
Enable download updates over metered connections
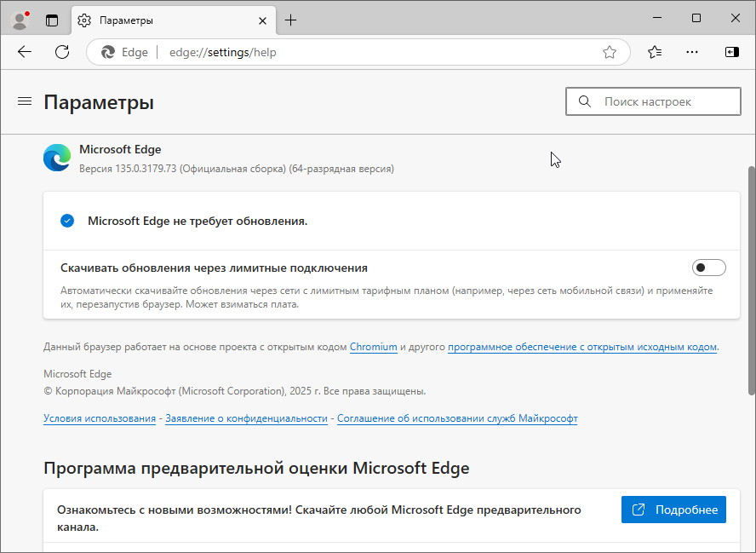point(708,268)
